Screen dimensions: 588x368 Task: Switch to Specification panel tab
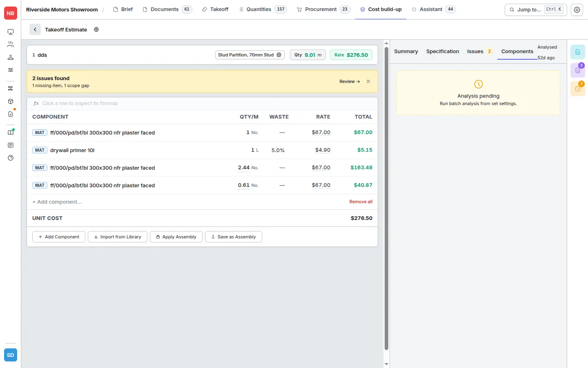[x=443, y=52]
